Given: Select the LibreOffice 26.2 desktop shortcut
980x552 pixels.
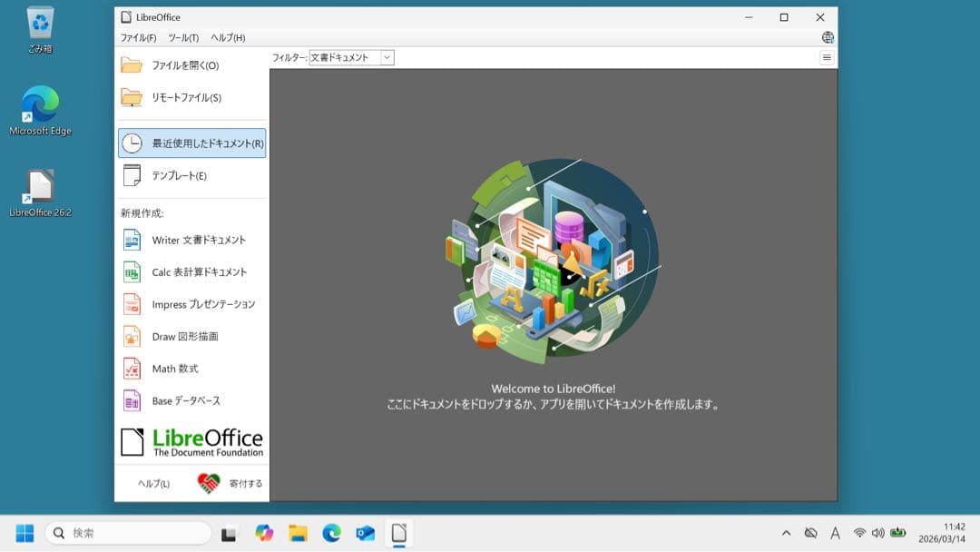Looking at the screenshot, I should point(40,193).
